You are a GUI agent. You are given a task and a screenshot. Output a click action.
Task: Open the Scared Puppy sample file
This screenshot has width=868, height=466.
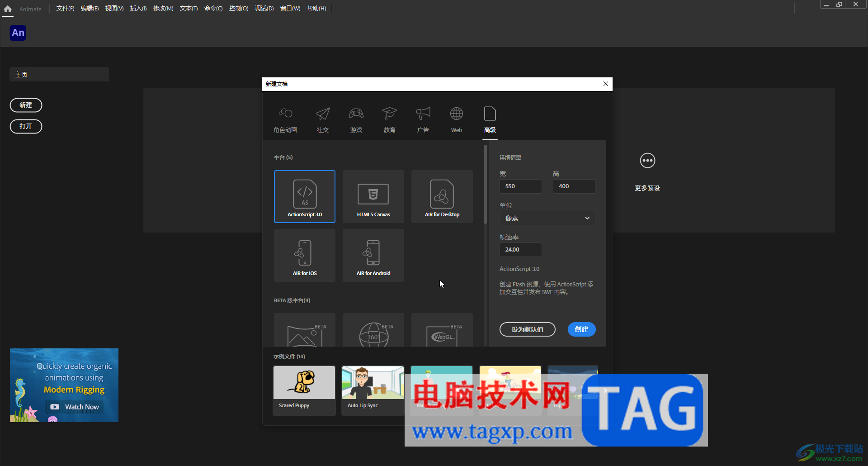click(304, 390)
